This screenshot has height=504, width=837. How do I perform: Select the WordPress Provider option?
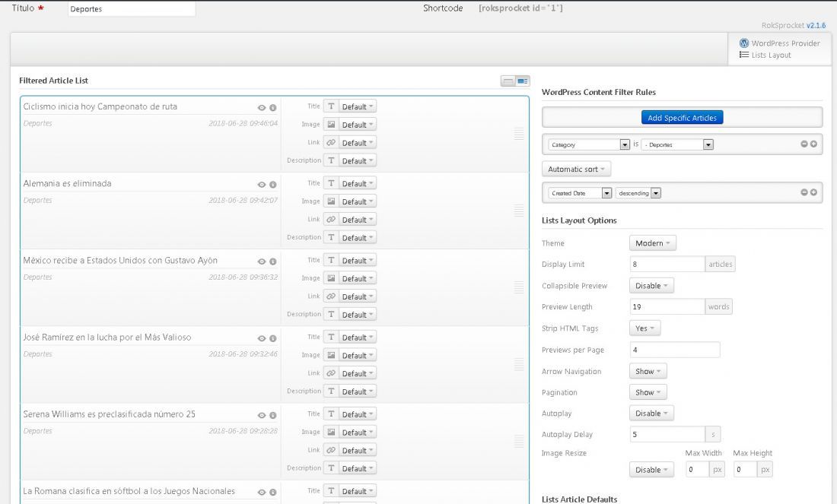pos(780,43)
